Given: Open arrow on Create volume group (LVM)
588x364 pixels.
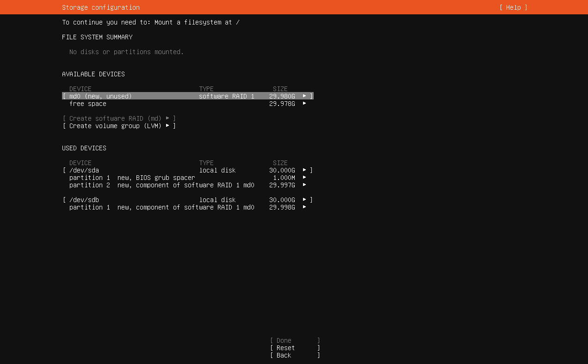Looking at the screenshot, I should [x=167, y=126].
